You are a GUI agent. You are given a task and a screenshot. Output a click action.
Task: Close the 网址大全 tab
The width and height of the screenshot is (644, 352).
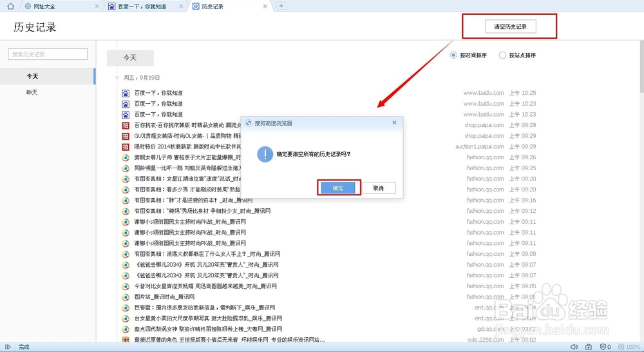click(97, 6)
